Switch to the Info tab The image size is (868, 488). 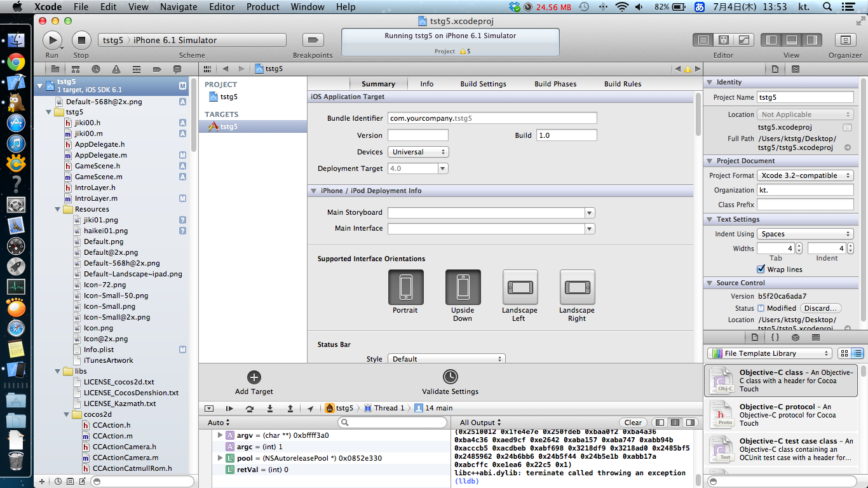tap(427, 84)
